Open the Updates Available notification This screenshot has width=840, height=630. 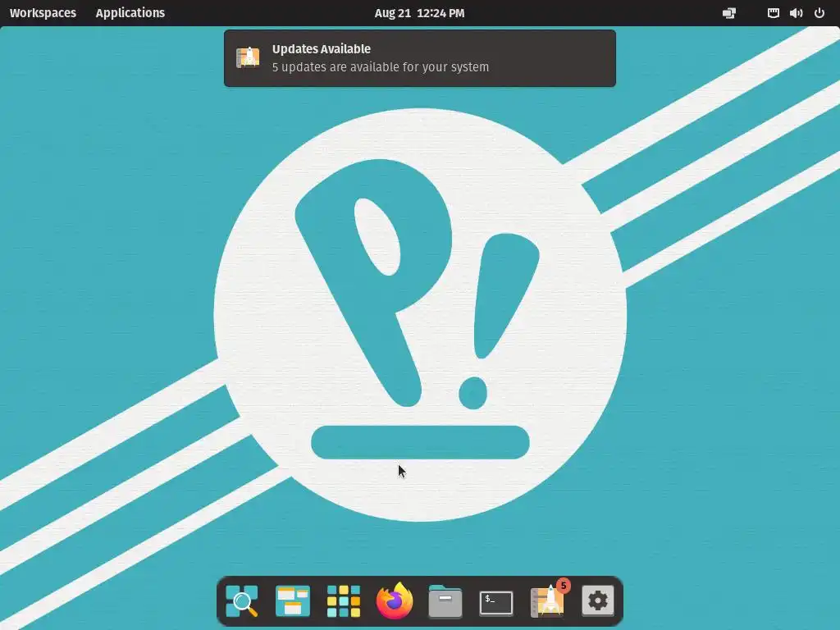[x=420, y=58]
